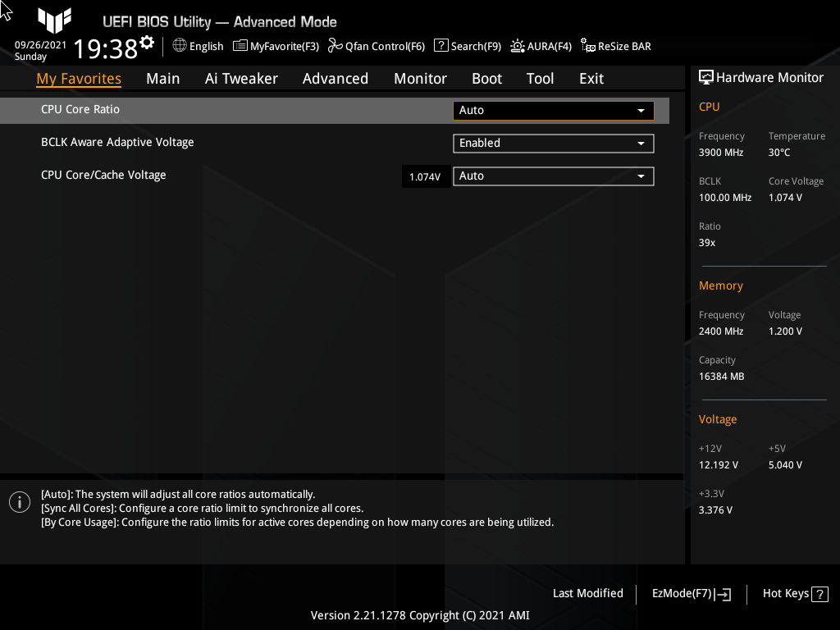Open the English language selector
This screenshot has height=630, width=840.
click(198, 46)
